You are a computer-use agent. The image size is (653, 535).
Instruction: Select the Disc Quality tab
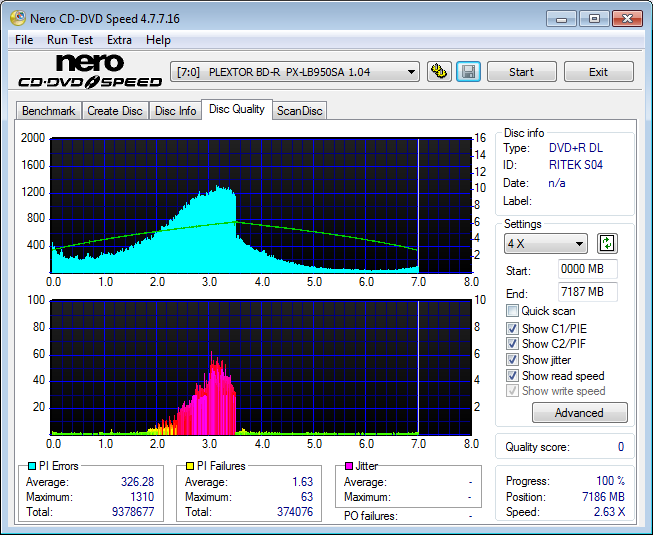click(x=237, y=109)
